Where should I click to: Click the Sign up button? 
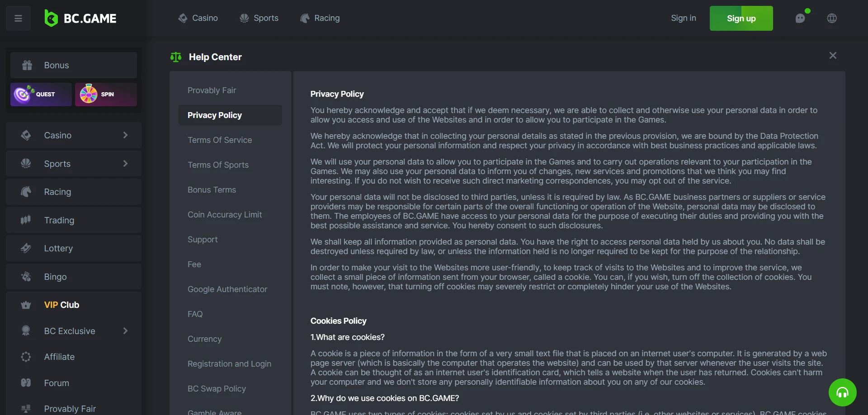tap(741, 19)
